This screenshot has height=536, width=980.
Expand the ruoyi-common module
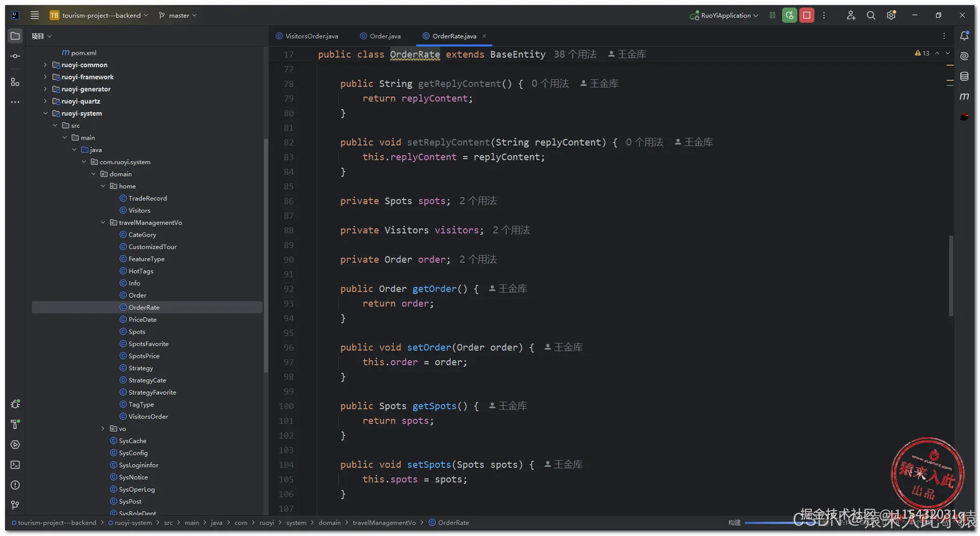45,65
